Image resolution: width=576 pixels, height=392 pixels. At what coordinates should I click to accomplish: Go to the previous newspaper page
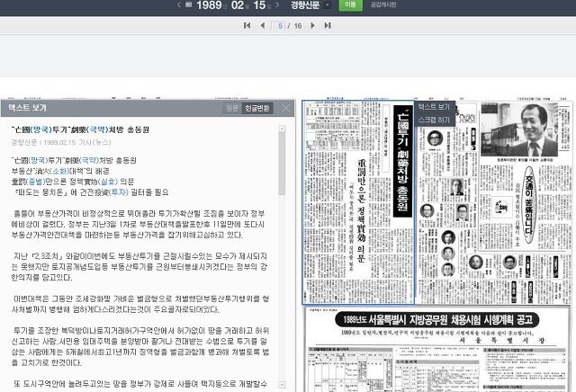[262, 25]
